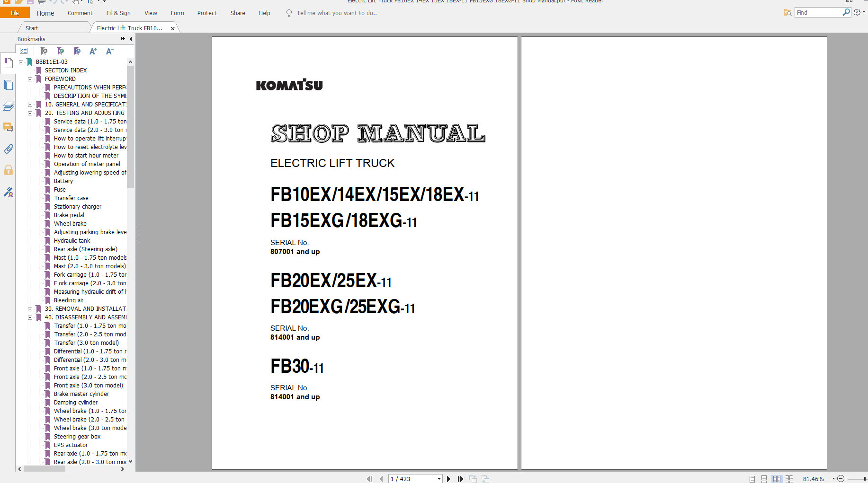Screen dimensions: 868x483
Task: Open the File menu
Action: pyautogui.click(x=15, y=13)
